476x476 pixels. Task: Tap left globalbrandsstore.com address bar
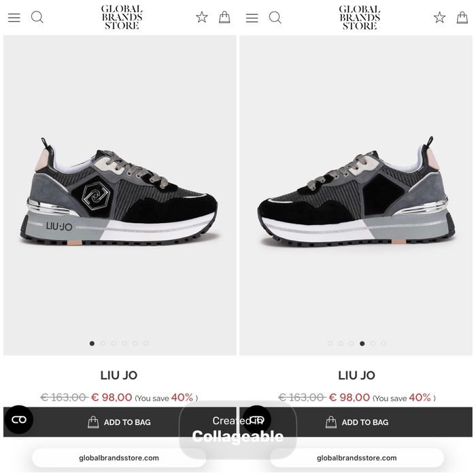pyautogui.click(x=119, y=458)
